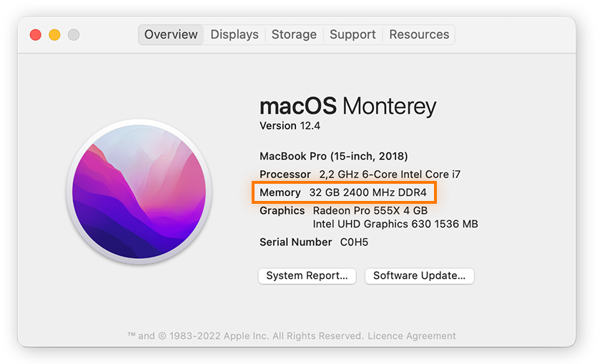Click the macOS Monterey logo image

click(139, 192)
